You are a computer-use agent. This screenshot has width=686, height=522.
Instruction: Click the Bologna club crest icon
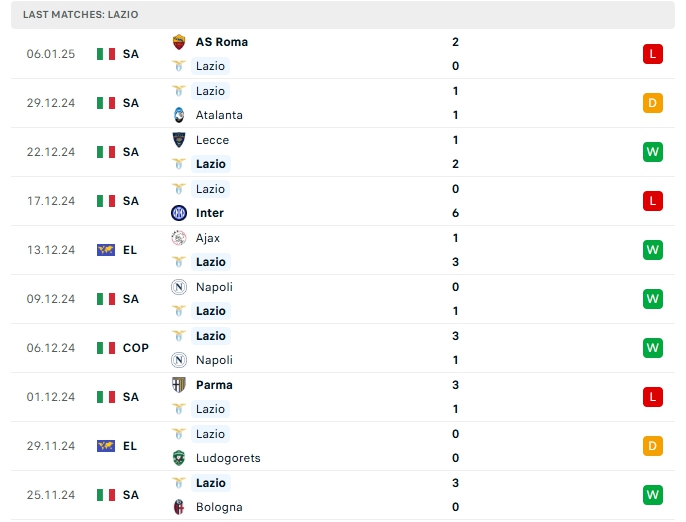click(179, 507)
